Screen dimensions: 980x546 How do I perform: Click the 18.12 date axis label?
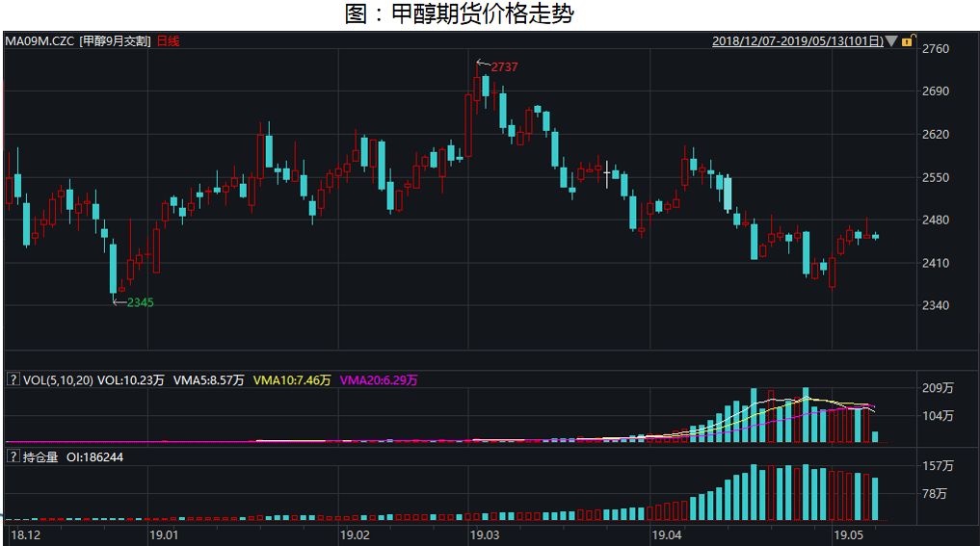coord(26,535)
